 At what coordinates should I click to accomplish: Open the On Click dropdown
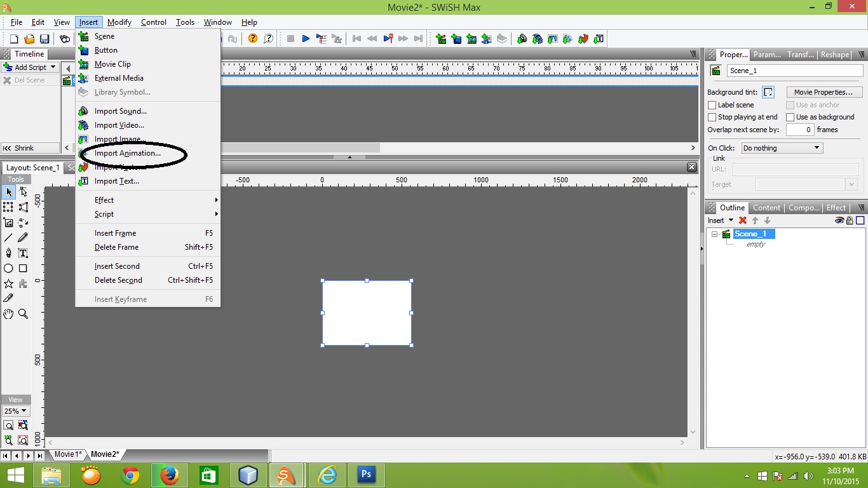[x=782, y=148]
